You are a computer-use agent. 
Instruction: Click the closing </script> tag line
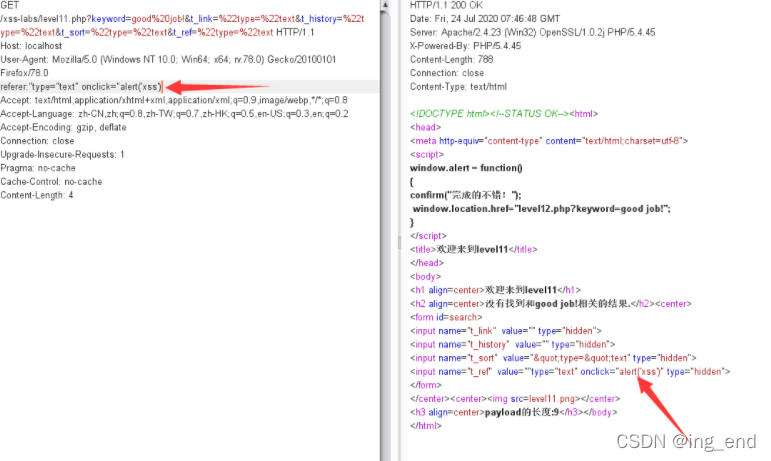click(428, 236)
